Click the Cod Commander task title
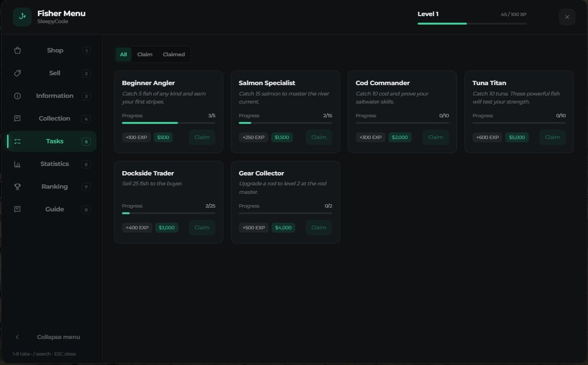The height and width of the screenshot is (365, 588). pyautogui.click(x=383, y=83)
